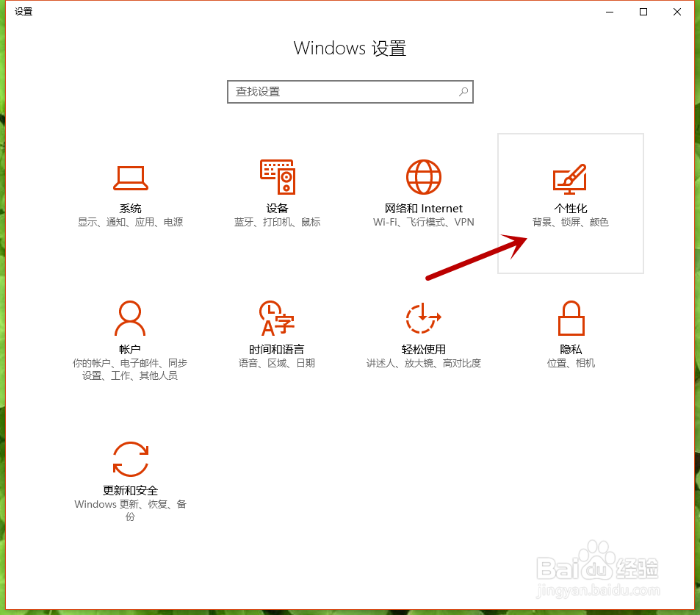Click the search magnifier icon
This screenshot has height=615, width=700.
[x=463, y=91]
